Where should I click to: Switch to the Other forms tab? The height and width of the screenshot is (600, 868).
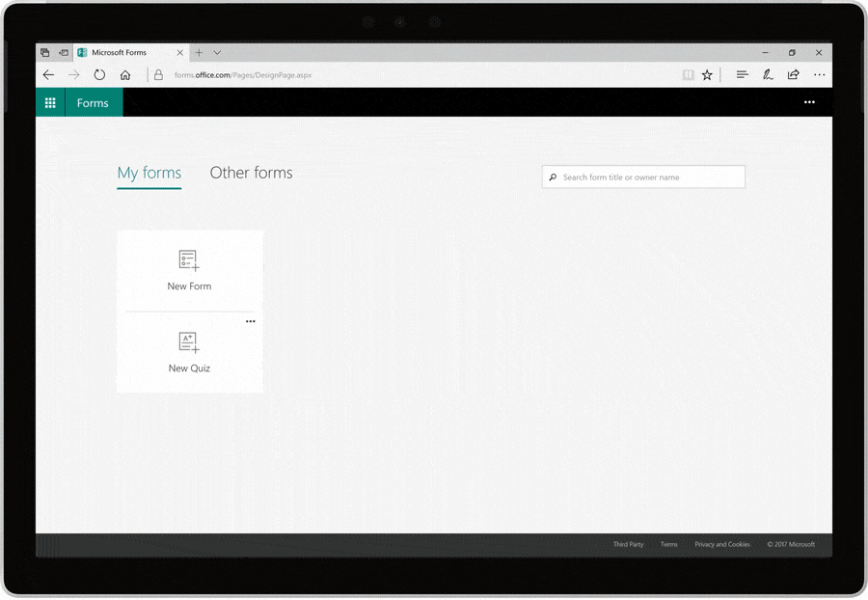coord(251,173)
